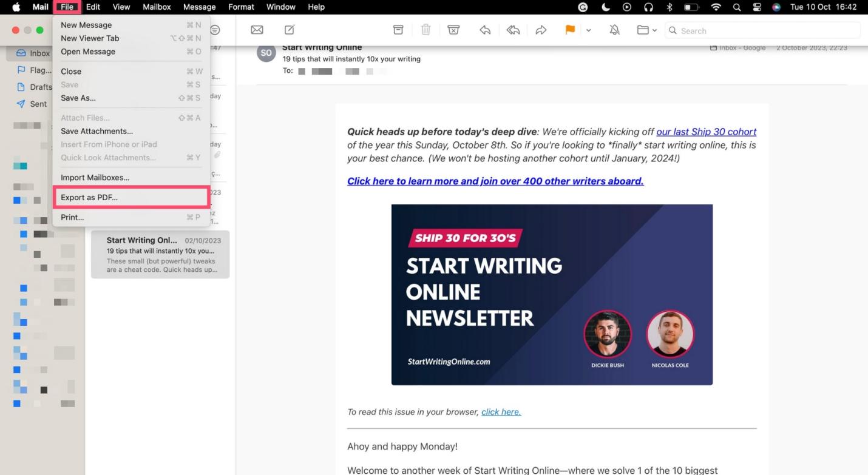Click battery status icon
This screenshot has width=868, height=475.
(x=691, y=7)
